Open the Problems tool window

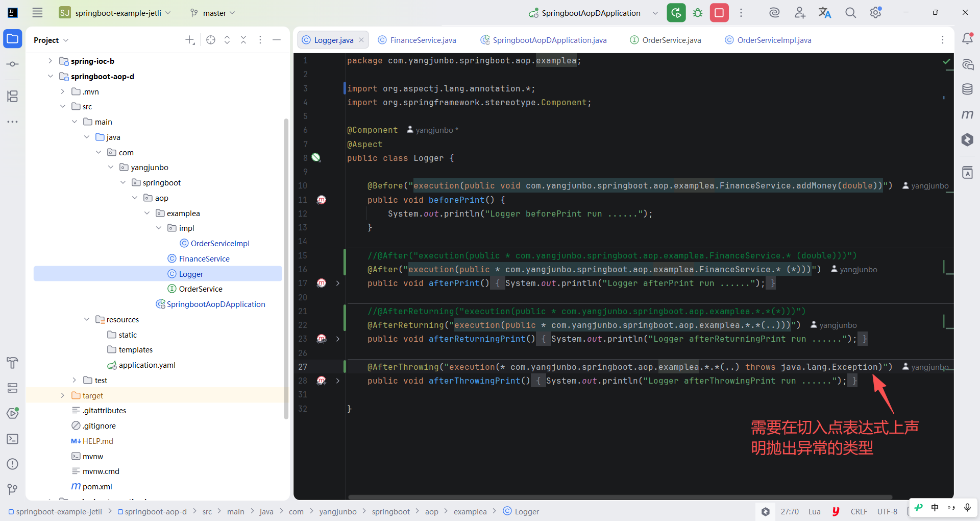pos(13,464)
